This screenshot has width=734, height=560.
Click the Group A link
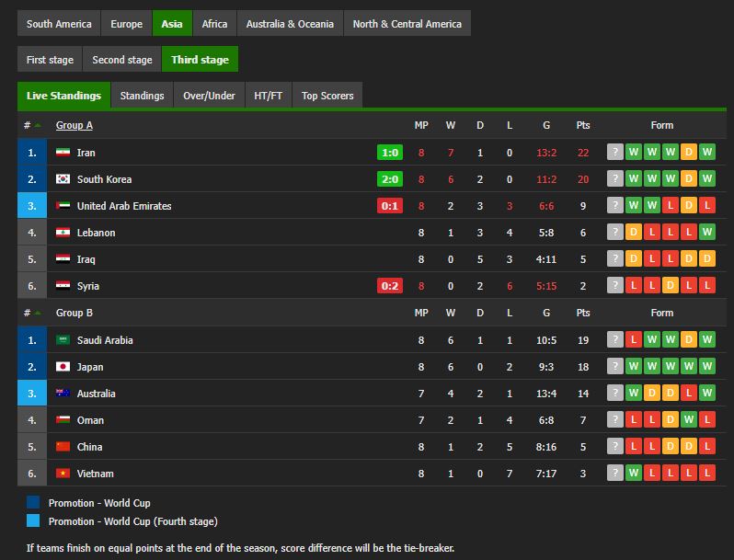click(74, 125)
